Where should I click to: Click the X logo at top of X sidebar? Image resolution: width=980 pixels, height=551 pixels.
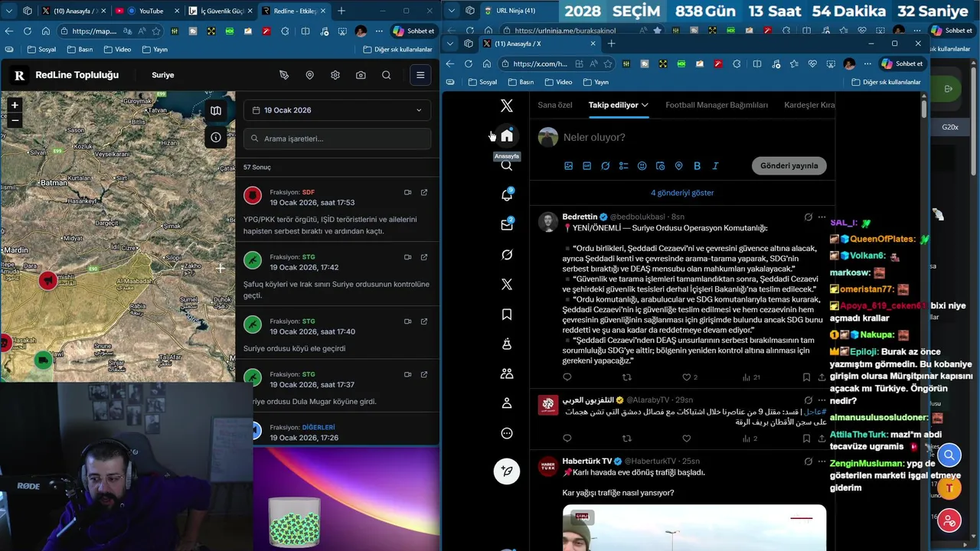coord(506,106)
